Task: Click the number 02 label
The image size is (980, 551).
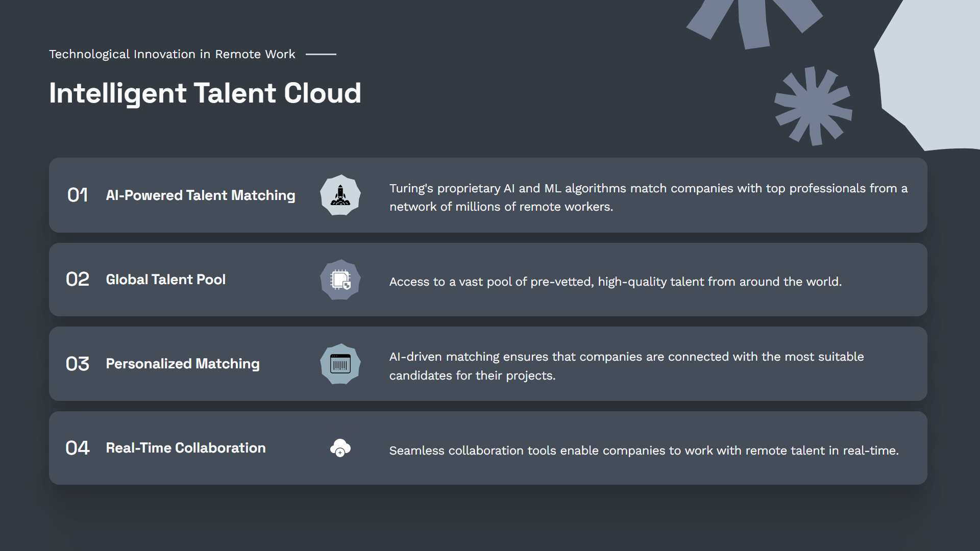Action: pos(78,280)
